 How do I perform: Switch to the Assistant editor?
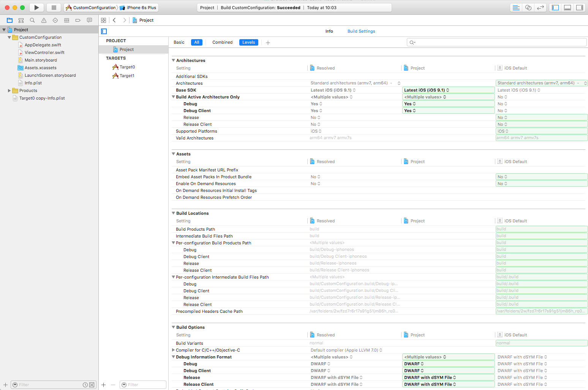tap(528, 8)
